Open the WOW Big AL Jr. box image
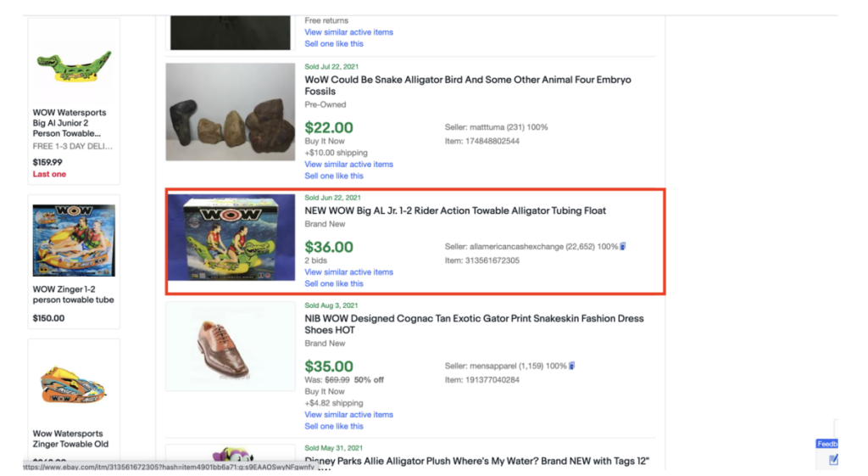The image size is (868, 476). [x=231, y=238]
